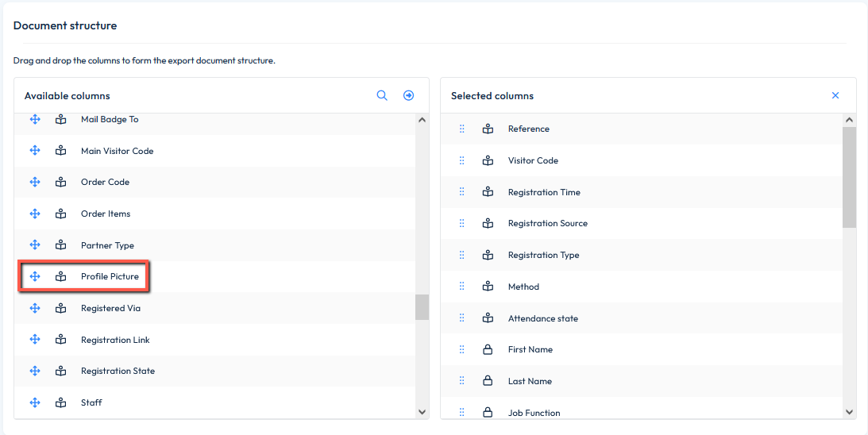Click the person-book icon next to Profile Picture
The image size is (868, 435).
(x=61, y=276)
